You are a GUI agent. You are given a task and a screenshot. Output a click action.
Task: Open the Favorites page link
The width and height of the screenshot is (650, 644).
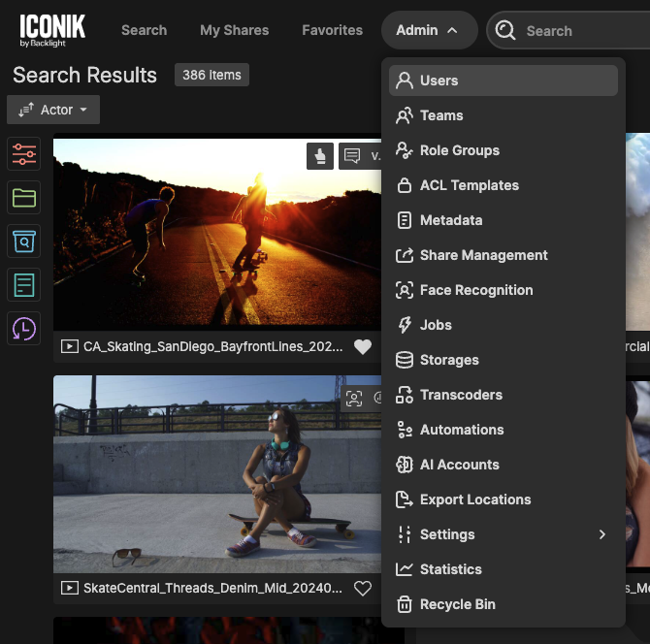332,30
